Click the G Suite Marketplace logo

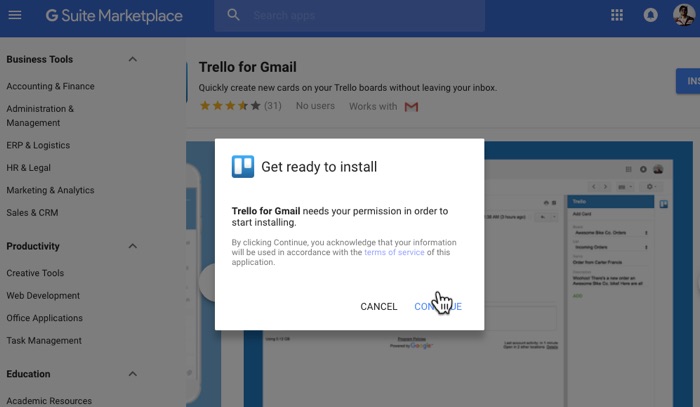point(114,16)
